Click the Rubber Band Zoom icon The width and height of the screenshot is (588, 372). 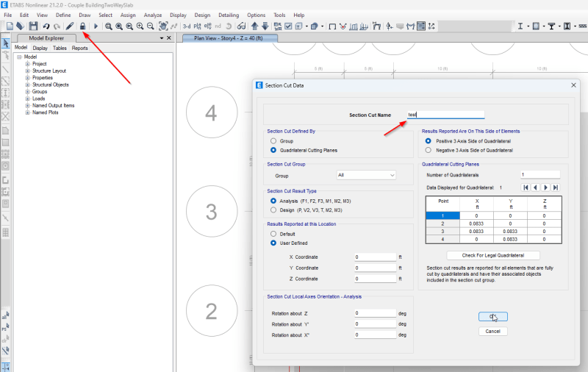click(x=108, y=26)
